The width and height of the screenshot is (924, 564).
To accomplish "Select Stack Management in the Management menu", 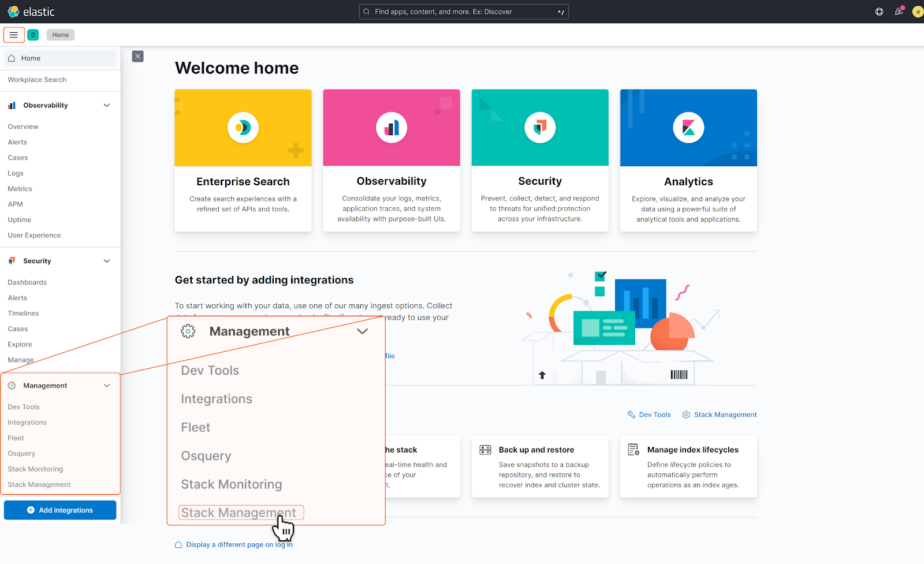I will pos(241,512).
